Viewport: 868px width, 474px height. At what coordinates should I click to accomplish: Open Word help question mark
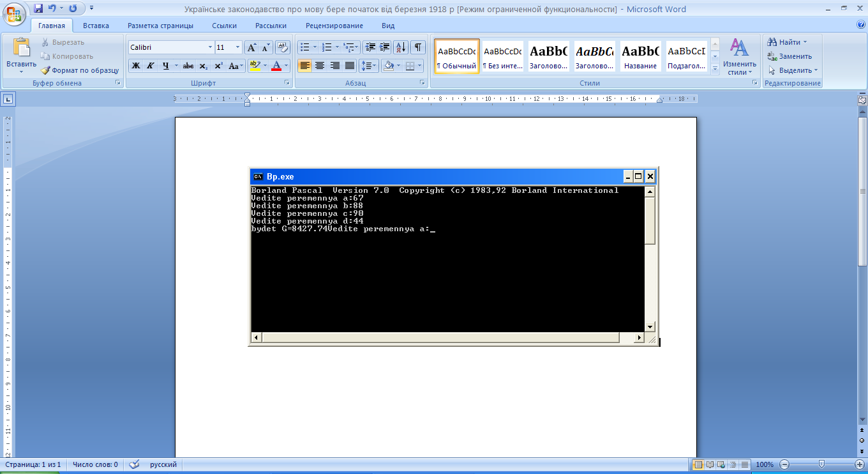[861, 26]
